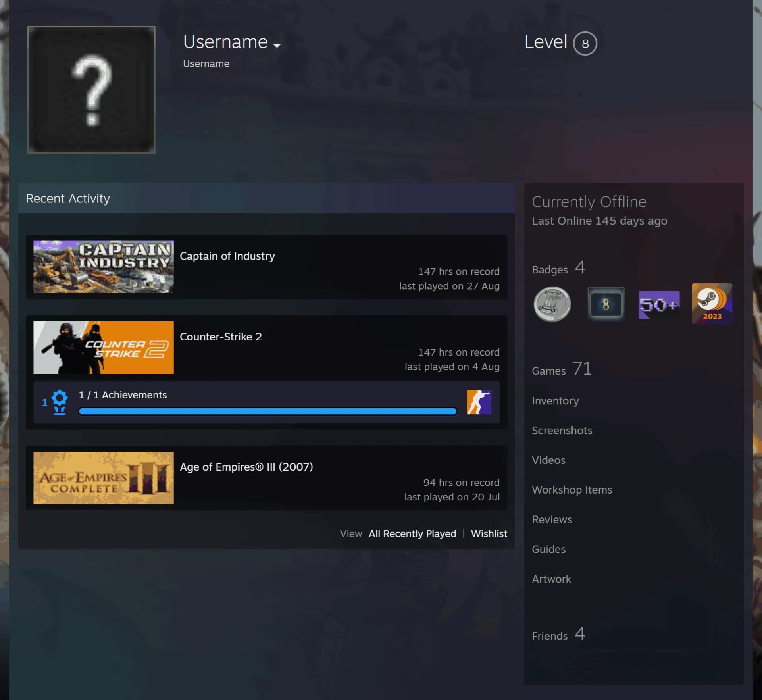Click '94 hrs on record' text
Image resolution: width=762 pixels, height=700 pixels.
(x=461, y=483)
